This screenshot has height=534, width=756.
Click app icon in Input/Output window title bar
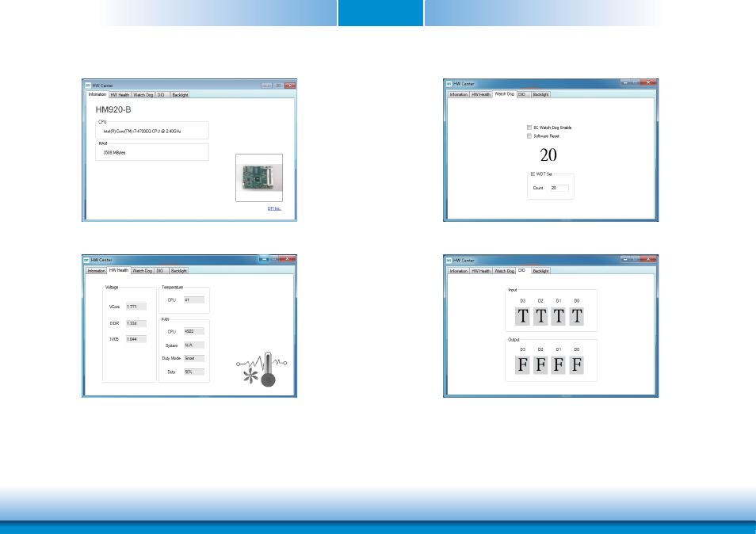(x=449, y=260)
